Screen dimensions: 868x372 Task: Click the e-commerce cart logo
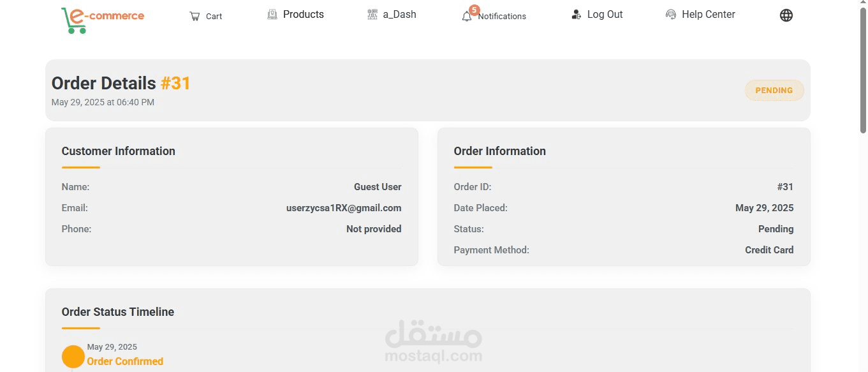point(103,19)
